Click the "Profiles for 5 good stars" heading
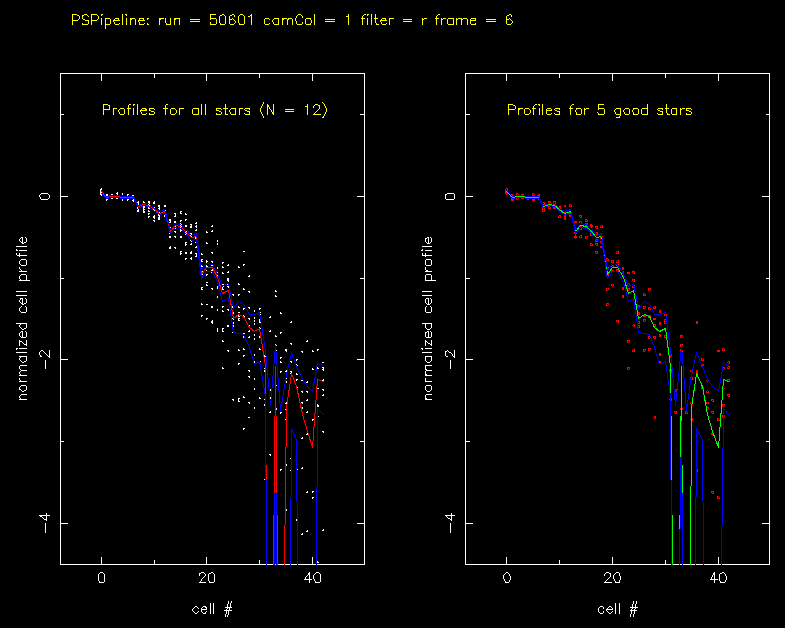This screenshot has height=628, width=785. (x=599, y=110)
